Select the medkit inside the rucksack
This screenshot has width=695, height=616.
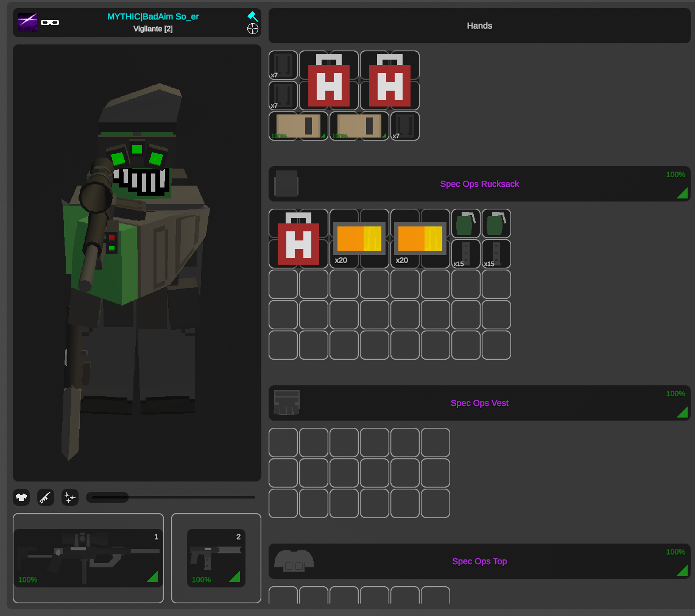pyautogui.click(x=298, y=239)
